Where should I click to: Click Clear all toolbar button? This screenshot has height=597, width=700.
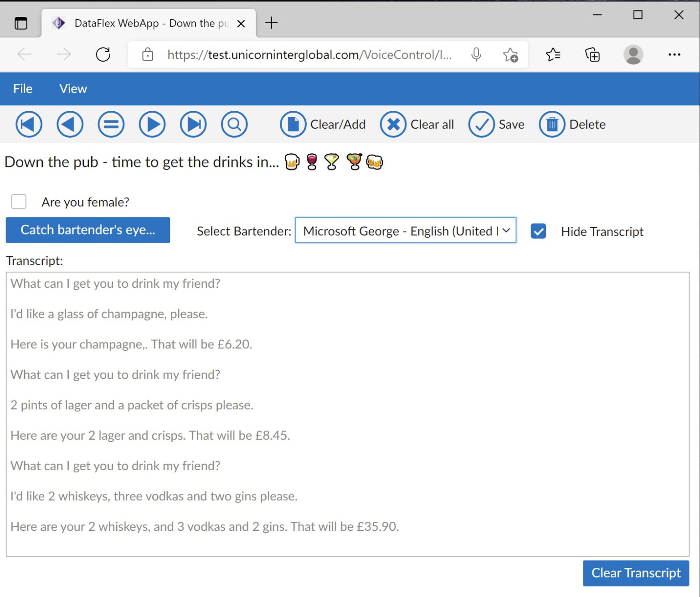pyautogui.click(x=417, y=124)
